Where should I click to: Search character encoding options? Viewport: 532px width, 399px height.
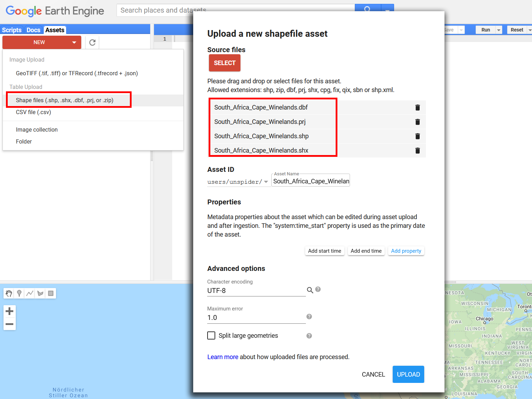tap(310, 290)
